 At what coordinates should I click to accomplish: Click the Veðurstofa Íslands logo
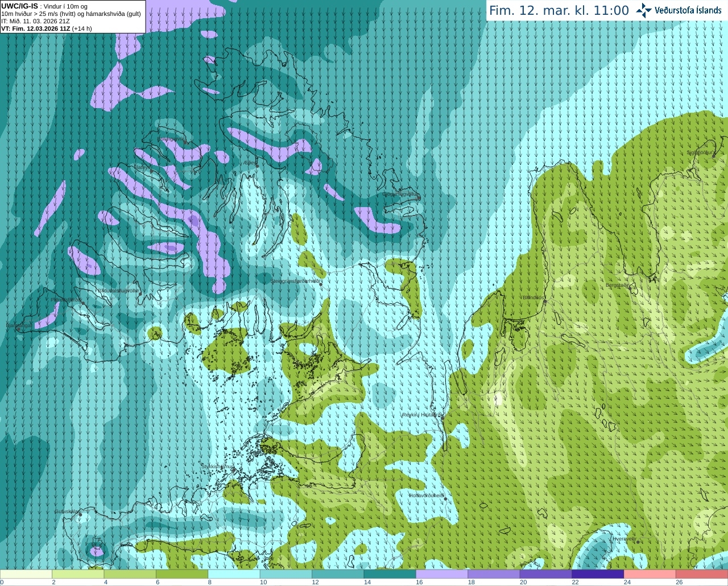click(678, 10)
